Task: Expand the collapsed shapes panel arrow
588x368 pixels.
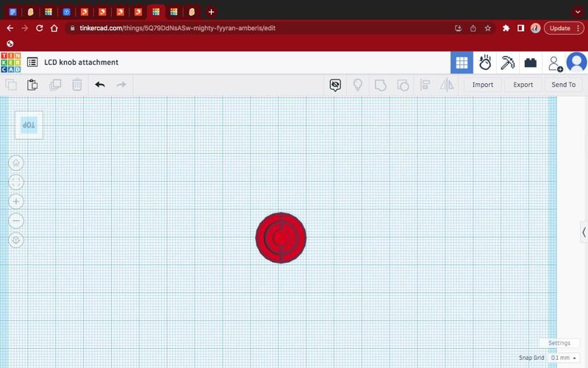Action: (584, 233)
